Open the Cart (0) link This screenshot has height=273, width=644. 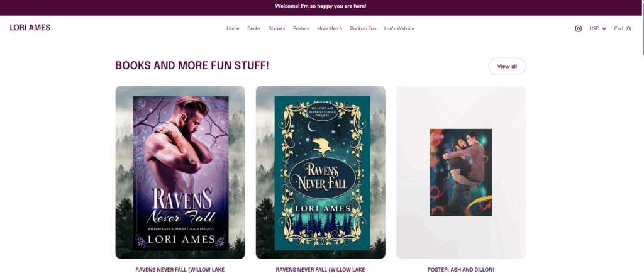(622, 28)
